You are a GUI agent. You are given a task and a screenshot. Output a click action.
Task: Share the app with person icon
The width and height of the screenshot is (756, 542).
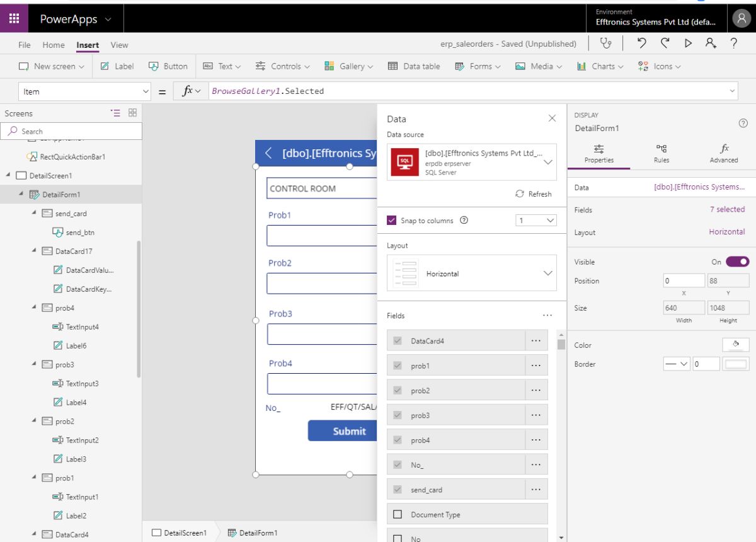(711, 43)
